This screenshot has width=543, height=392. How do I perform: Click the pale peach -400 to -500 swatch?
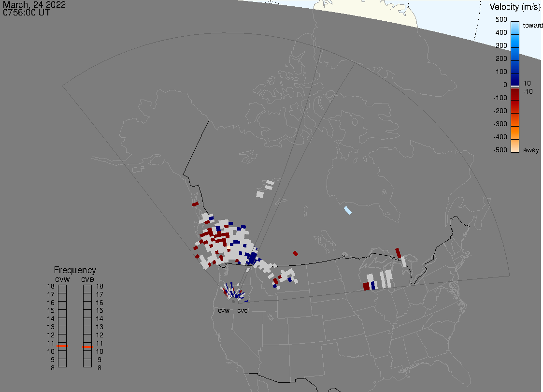[x=515, y=146]
